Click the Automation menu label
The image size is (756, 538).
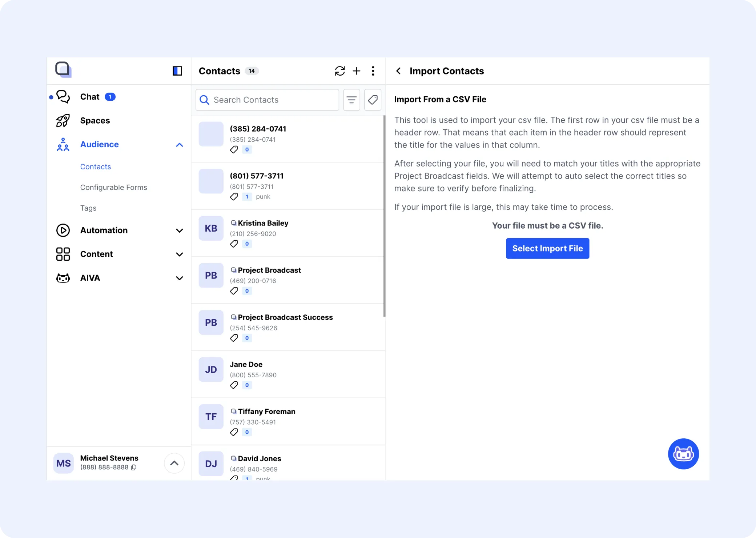[x=104, y=230]
